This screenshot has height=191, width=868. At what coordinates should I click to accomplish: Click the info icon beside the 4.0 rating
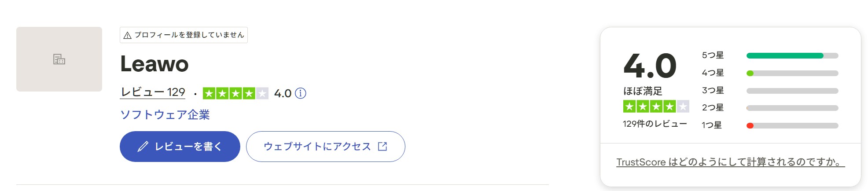[301, 93]
